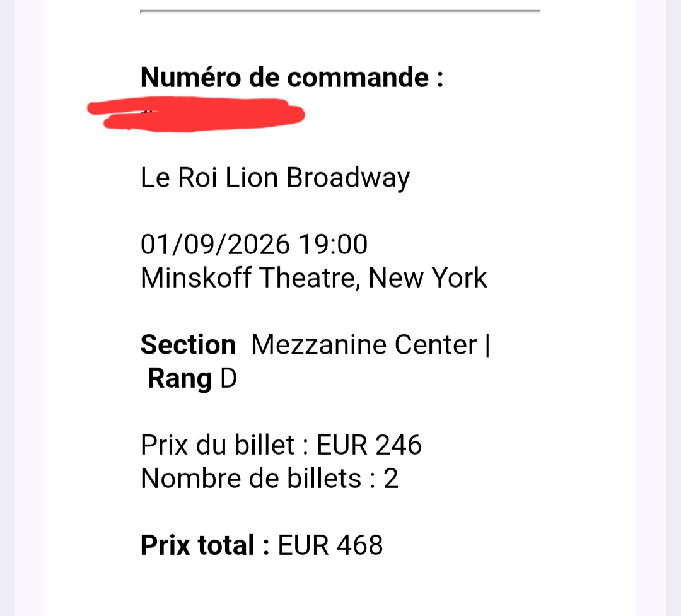This screenshot has height=616, width=681.
Task: Click the "New York" city text
Action: click(x=428, y=278)
